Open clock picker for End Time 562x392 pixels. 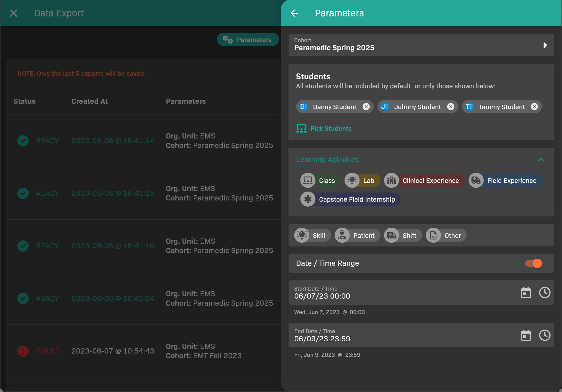544,335
